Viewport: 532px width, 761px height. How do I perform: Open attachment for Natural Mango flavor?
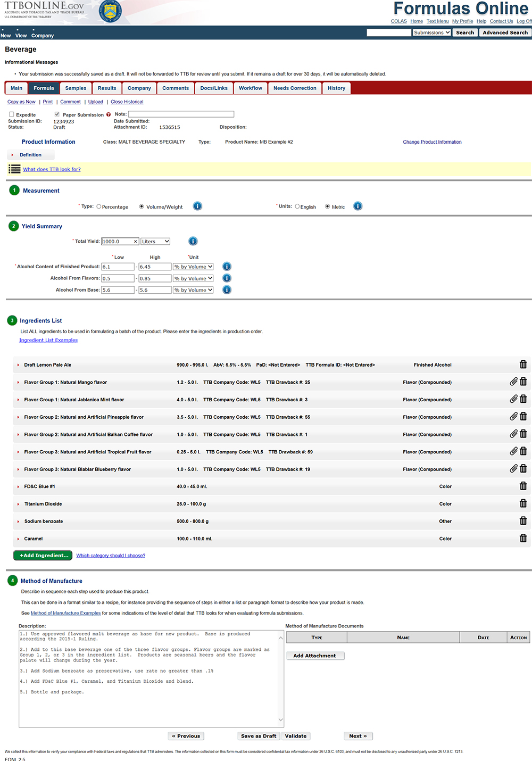tap(513, 382)
